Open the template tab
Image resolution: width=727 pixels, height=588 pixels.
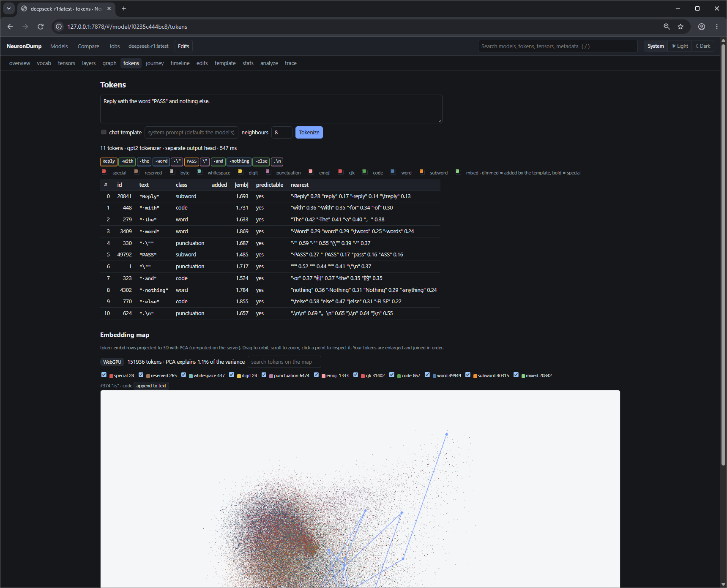pyautogui.click(x=225, y=63)
